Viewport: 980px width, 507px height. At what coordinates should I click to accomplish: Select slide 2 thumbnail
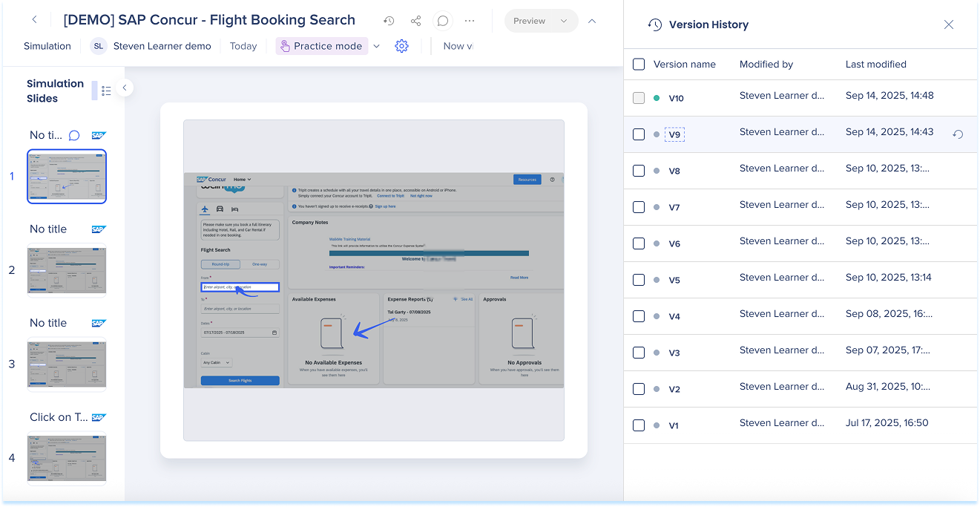pyautogui.click(x=67, y=270)
